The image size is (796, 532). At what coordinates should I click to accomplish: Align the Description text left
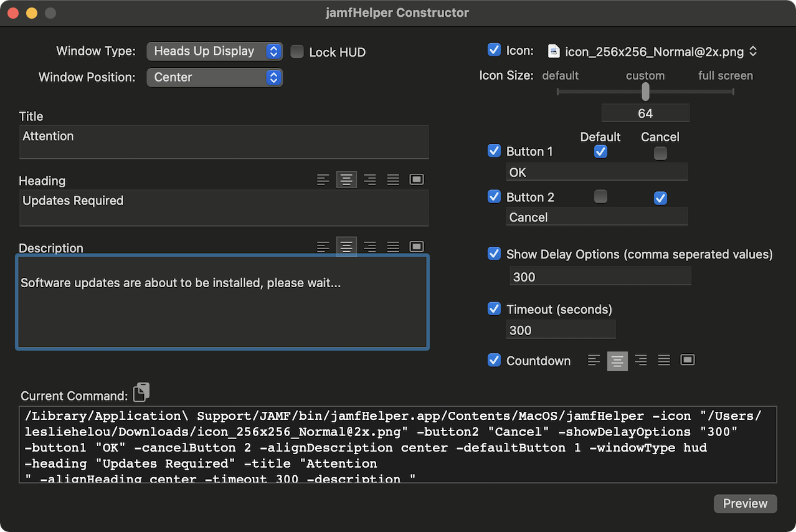tap(323, 247)
